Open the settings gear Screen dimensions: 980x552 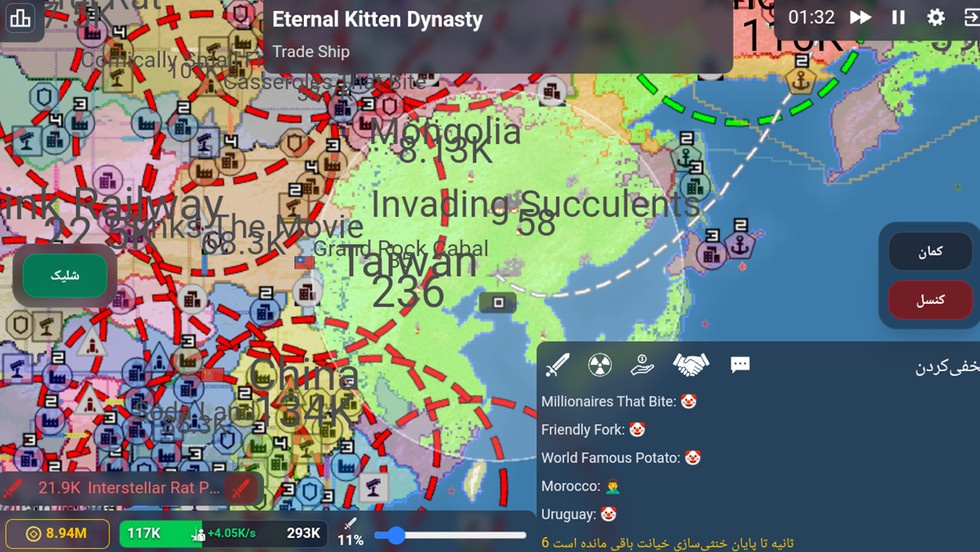coord(935,18)
